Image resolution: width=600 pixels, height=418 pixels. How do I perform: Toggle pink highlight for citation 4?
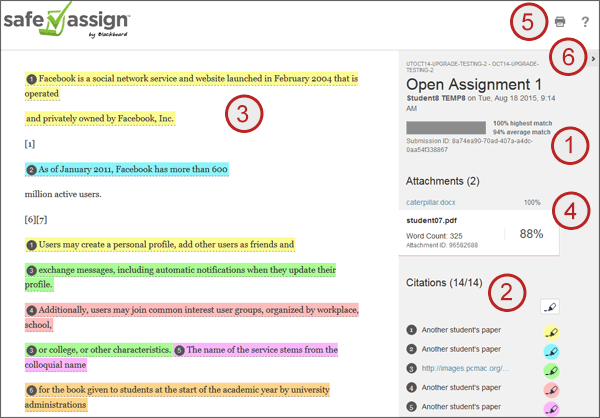coord(551,389)
